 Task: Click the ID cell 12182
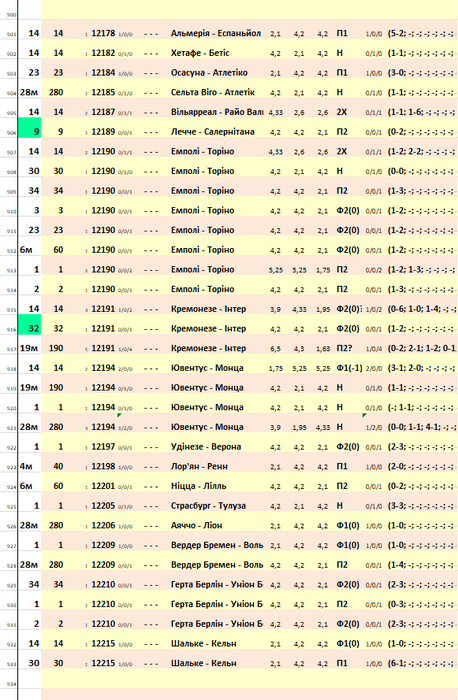point(103,53)
